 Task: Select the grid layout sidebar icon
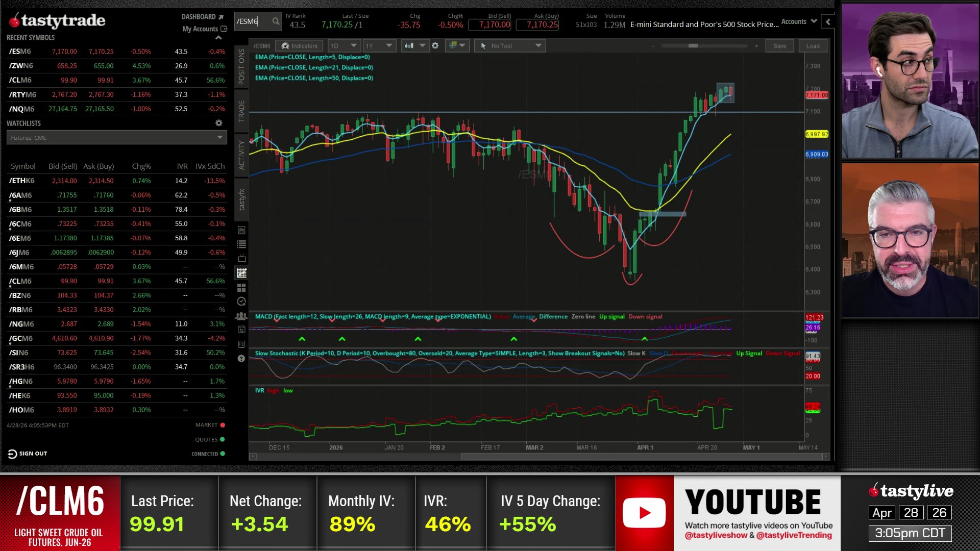coord(241,288)
